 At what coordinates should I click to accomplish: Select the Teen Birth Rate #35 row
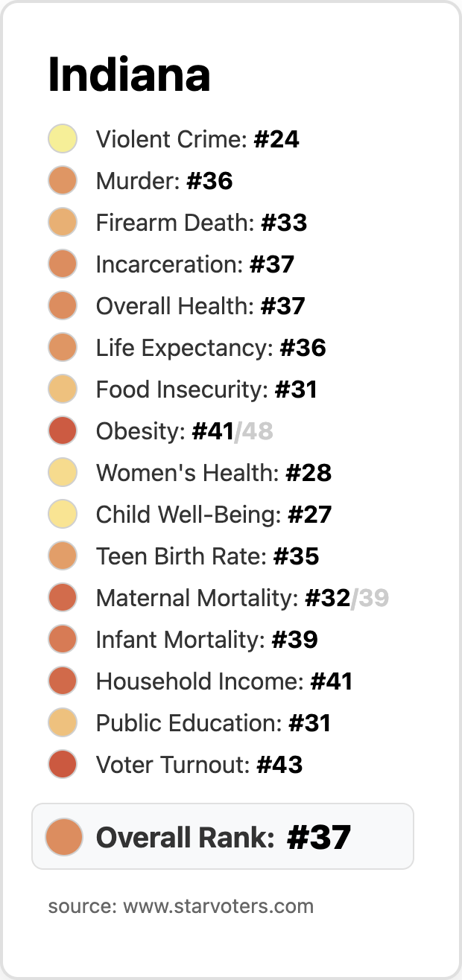(x=207, y=556)
